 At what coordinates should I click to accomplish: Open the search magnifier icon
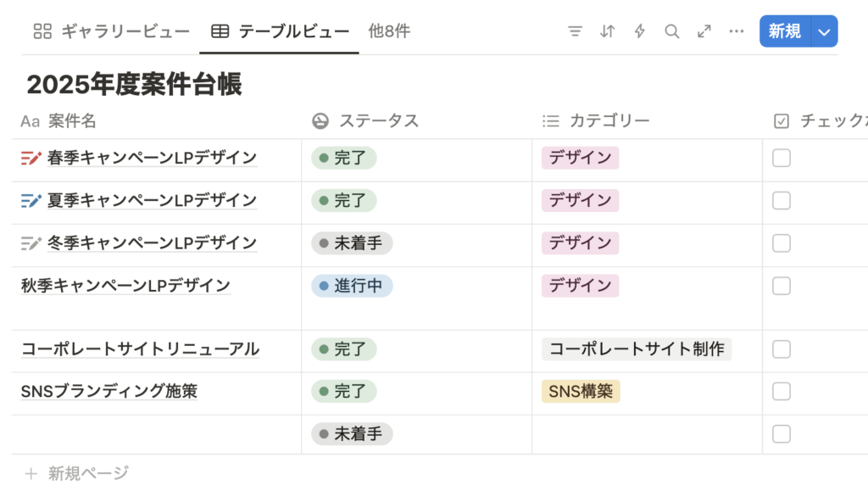click(x=672, y=31)
